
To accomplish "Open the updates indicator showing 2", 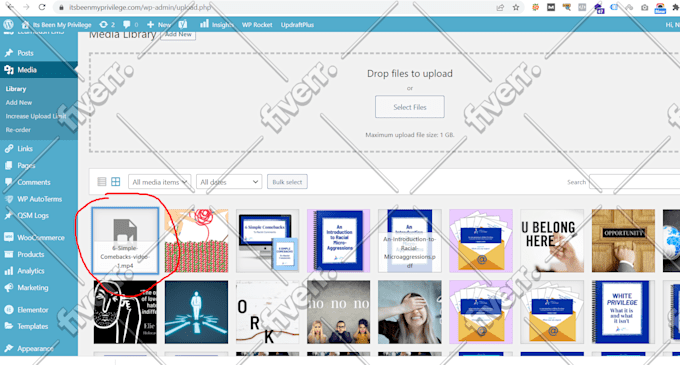I will tap(107, 25).
